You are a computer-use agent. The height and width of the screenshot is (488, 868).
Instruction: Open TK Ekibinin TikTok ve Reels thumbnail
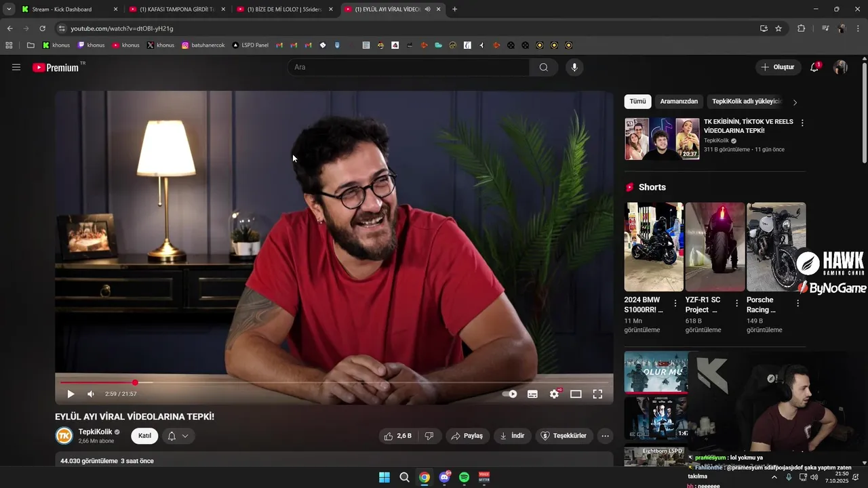[x=662, y=139]
